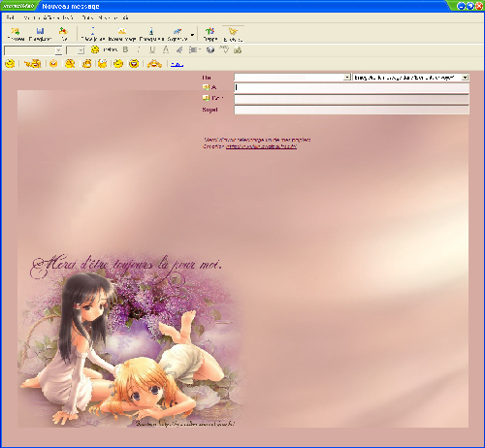Viewport: 485px width, 448px height.
Task: Open the paragraph alignment dropdown
Action: point(195,49)
